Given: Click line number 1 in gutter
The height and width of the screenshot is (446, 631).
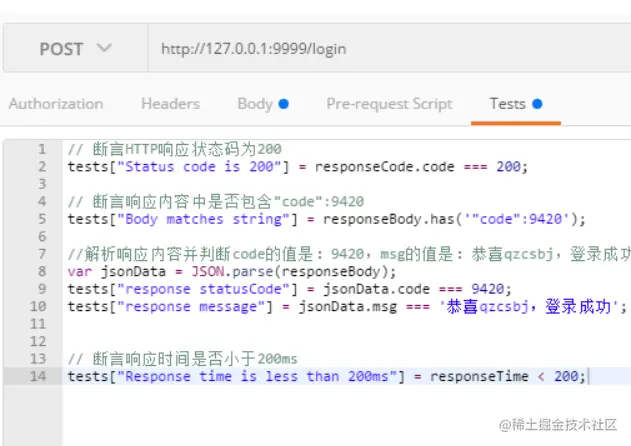Looking at the screenshot, I should click(x=42, y=149).
